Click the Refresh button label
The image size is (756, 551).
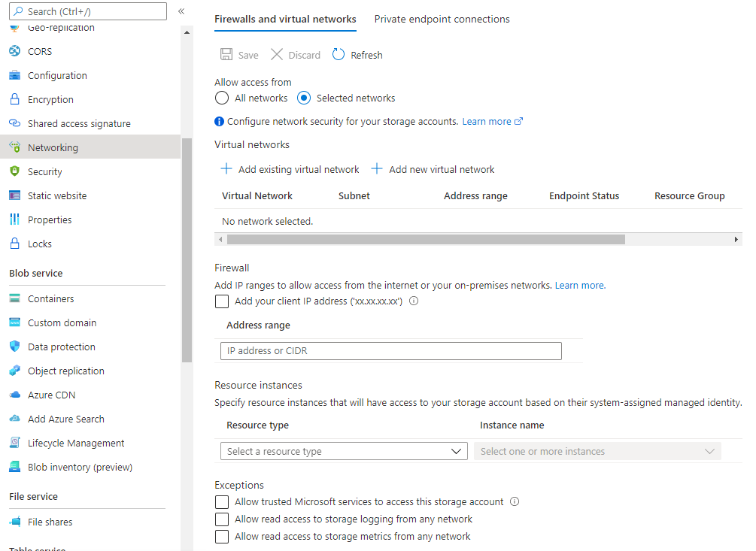366,56
